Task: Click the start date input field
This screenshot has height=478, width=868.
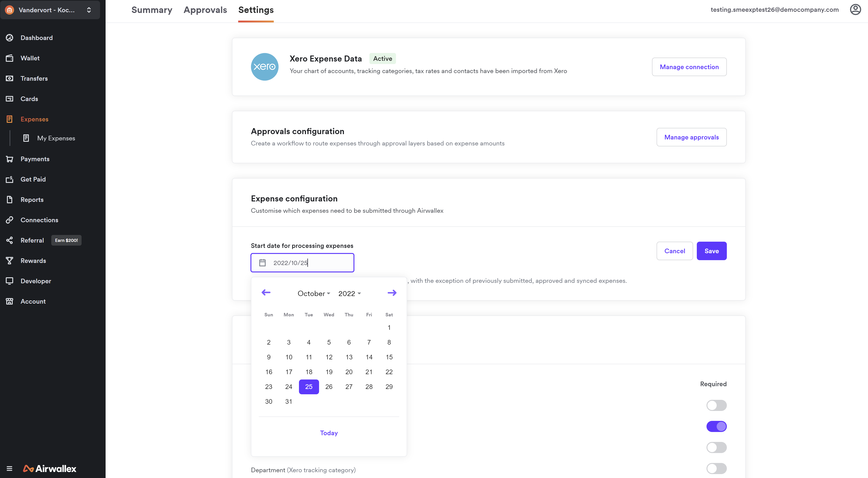Action: 302,263
